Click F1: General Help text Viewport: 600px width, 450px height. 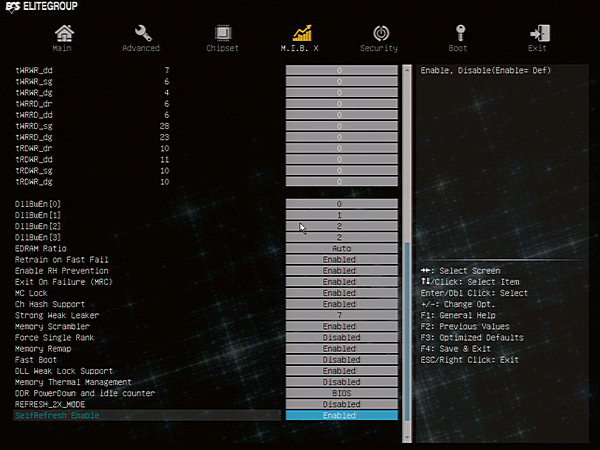(458, 315)
